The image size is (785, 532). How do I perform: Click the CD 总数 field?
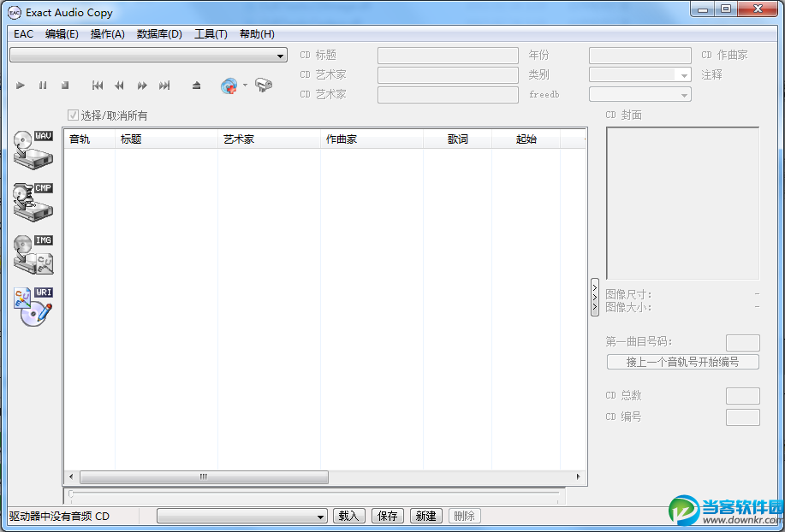(743, 395)
